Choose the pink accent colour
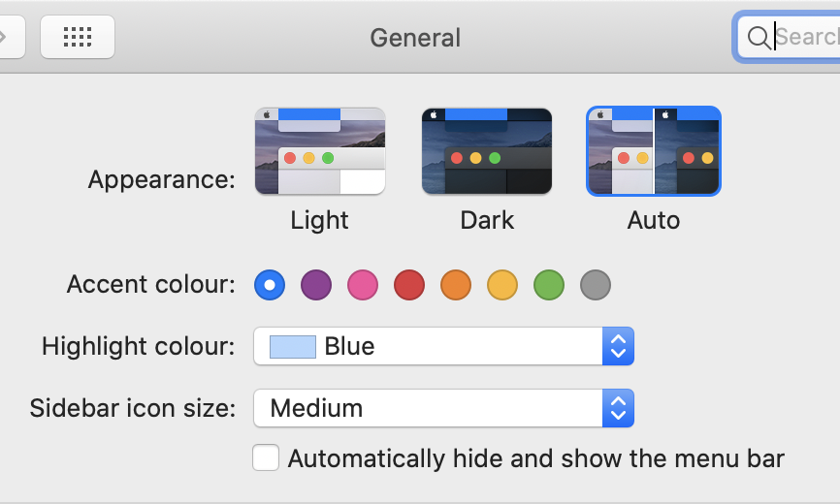The width and height of the screenshot is (840, 504). coord(363,285)
